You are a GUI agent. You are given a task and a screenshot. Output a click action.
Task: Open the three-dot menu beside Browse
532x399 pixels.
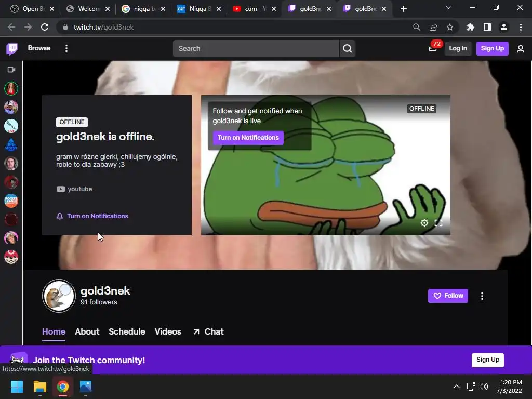click(x=66, y=48)
